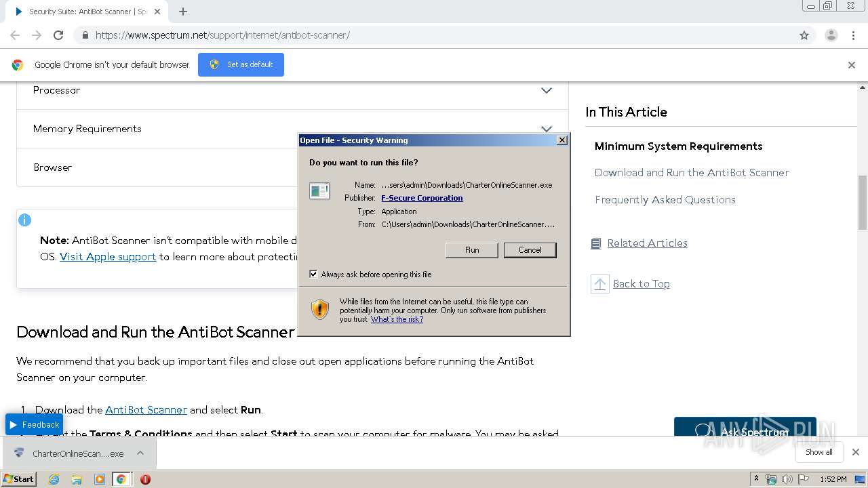View site info via the padlock icon
Image resolution: width=868 pixels, height=488 pixels.
pyautogui.click(x=85, y=35)
